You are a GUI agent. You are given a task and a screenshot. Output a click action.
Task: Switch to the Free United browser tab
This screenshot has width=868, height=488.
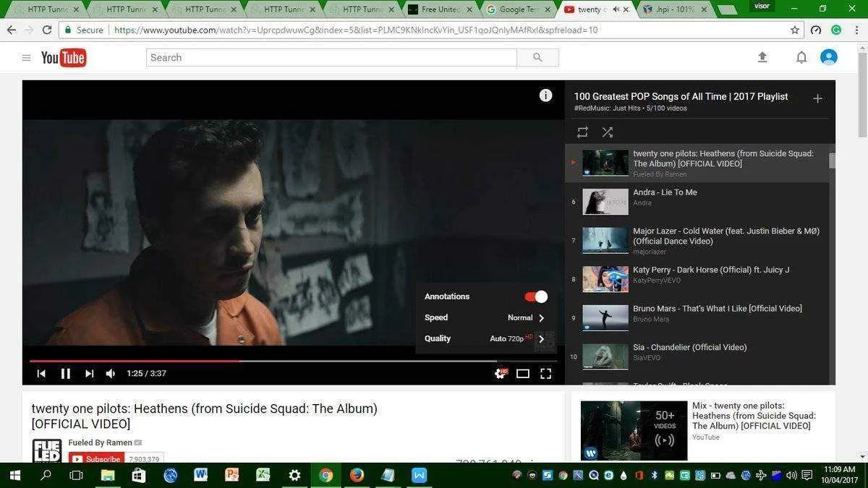tap(440, 9)
